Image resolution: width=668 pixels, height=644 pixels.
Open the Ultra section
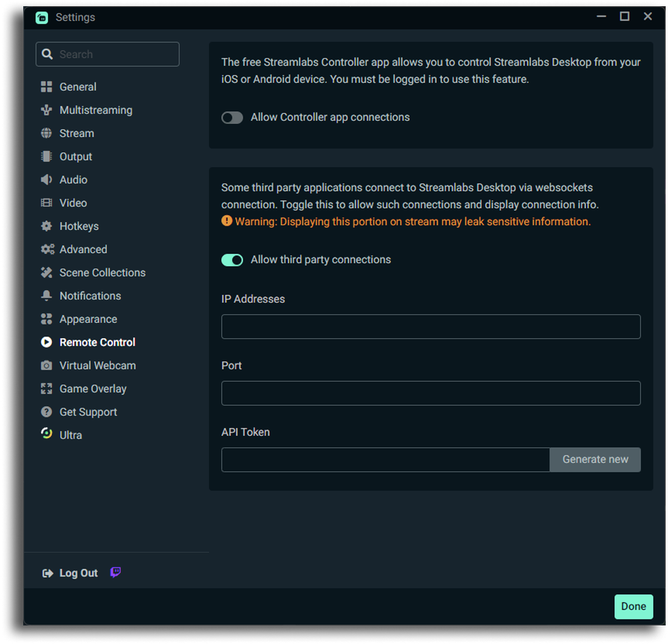coord(71,435)
